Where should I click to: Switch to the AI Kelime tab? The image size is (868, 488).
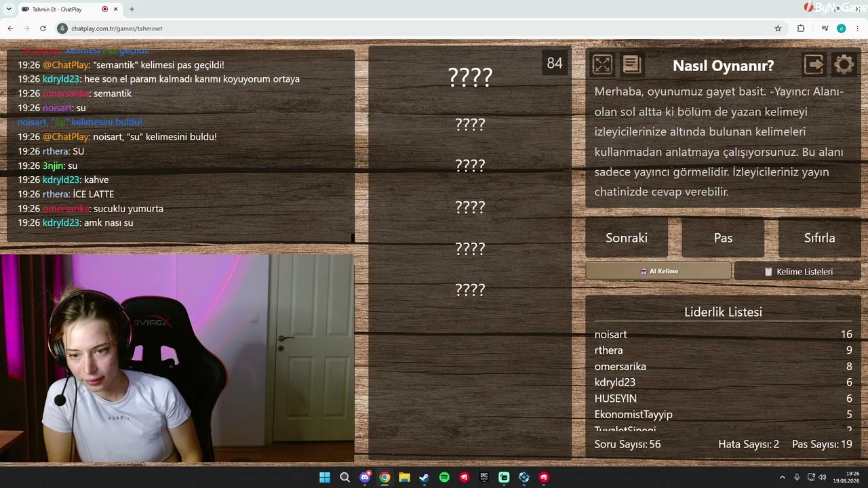click(658, 271)
